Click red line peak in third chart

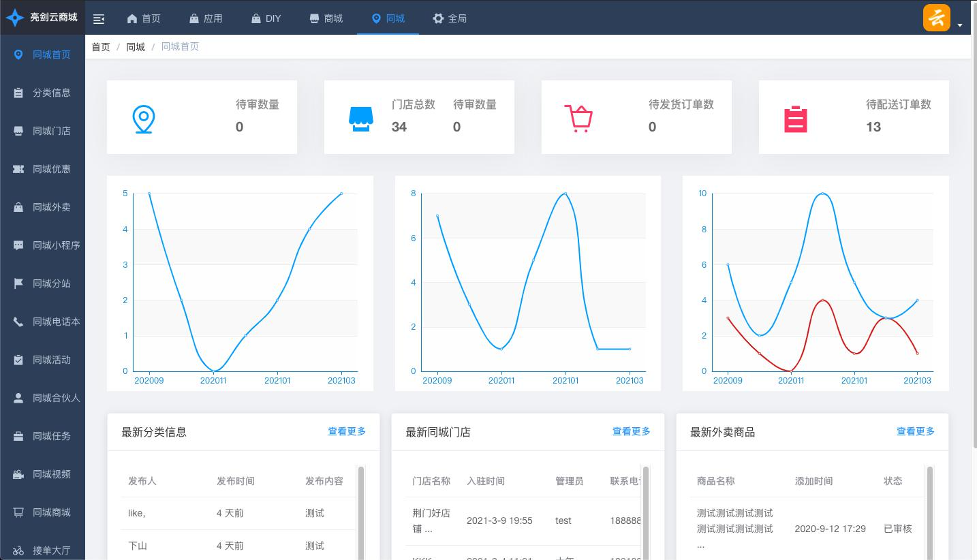click(822, 300)
